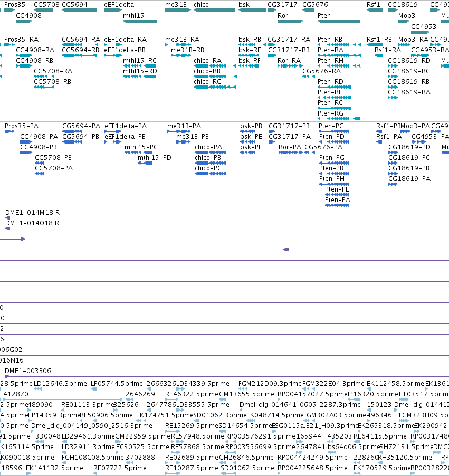Select transcript eEF1delta-RA
The width and height of the screenshot is (449, 476).
pos(126,40)
